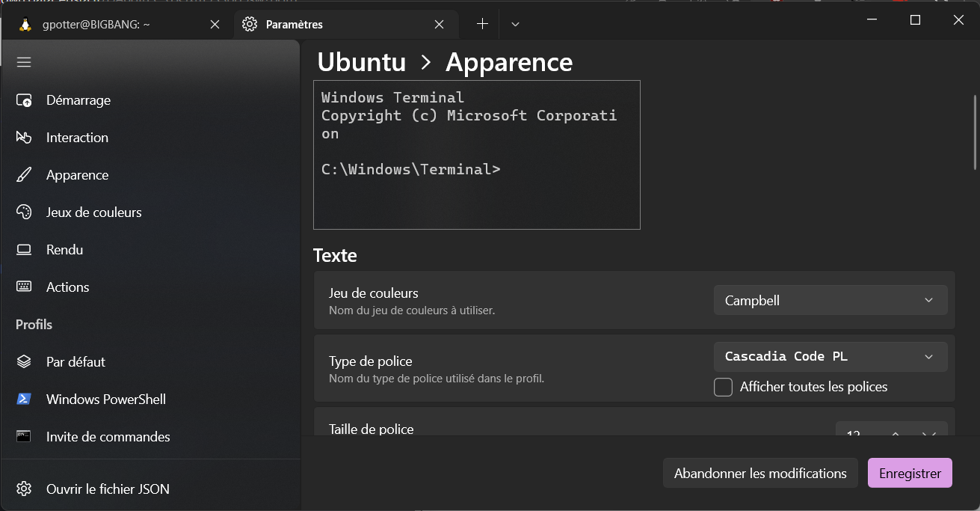Open the Campbell color scheme dropdown
980x511 pixels.
[x=830, y=300]
